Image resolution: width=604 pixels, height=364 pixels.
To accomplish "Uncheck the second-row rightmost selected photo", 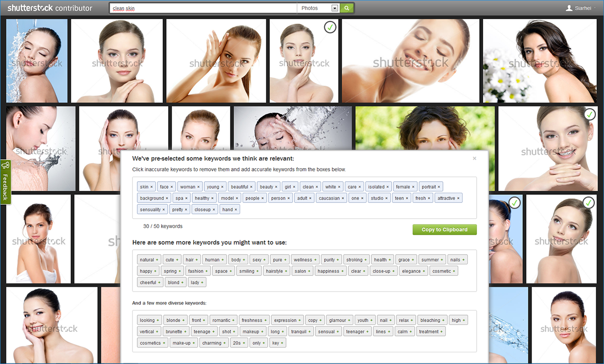I will point(589,115).
